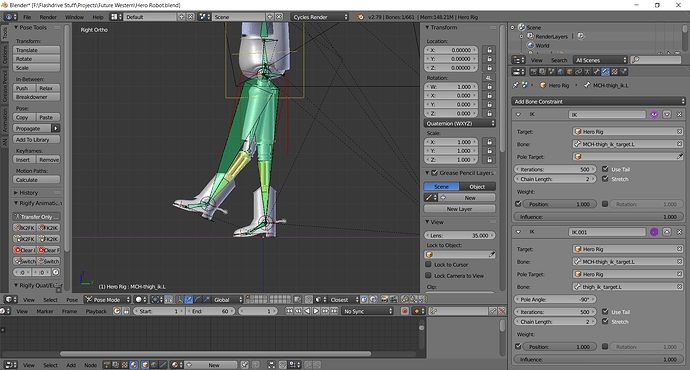
Task: Jump to first frame in timeline
Action: pyautogui.click(x=290, y=311)
